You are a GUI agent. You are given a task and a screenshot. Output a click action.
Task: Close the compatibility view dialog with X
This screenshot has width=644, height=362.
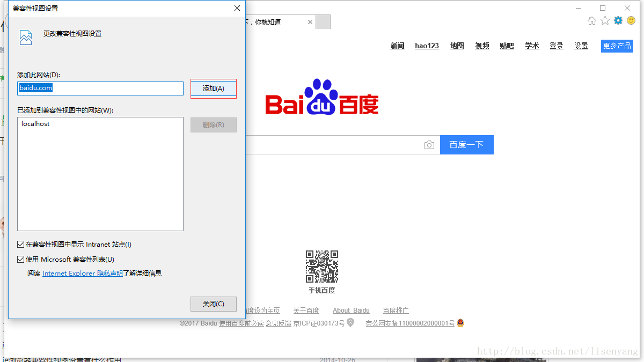point(237,8)
